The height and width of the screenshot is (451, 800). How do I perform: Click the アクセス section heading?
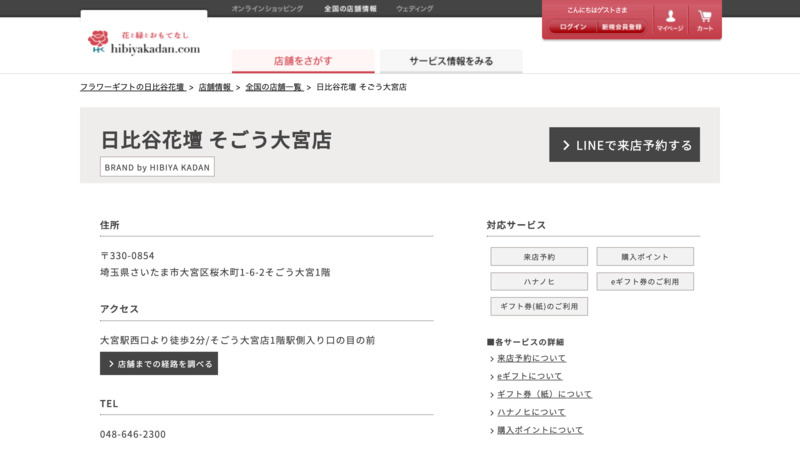119,309
